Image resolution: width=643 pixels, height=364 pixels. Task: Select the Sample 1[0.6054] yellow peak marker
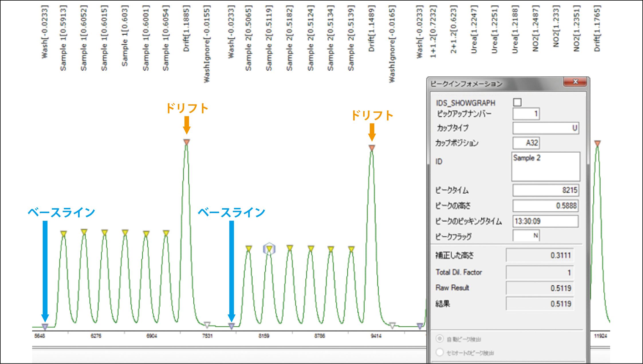point(166,233)
